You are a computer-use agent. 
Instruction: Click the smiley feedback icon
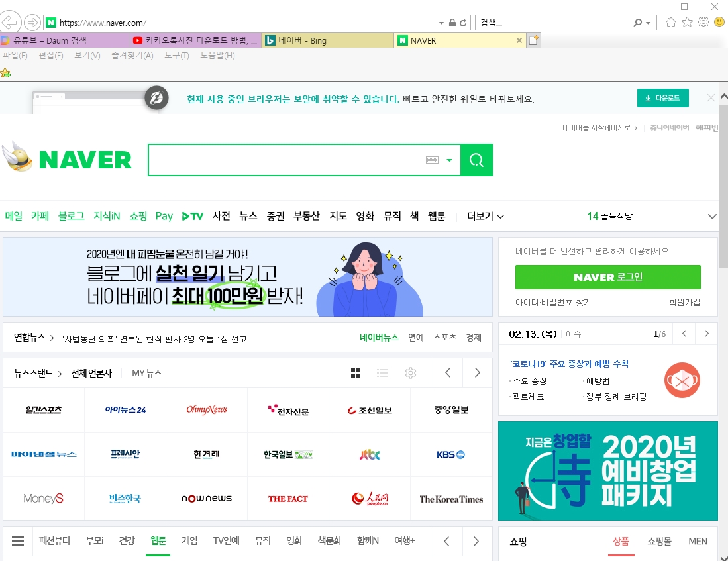pyautogui.click(x=719, y=22)
